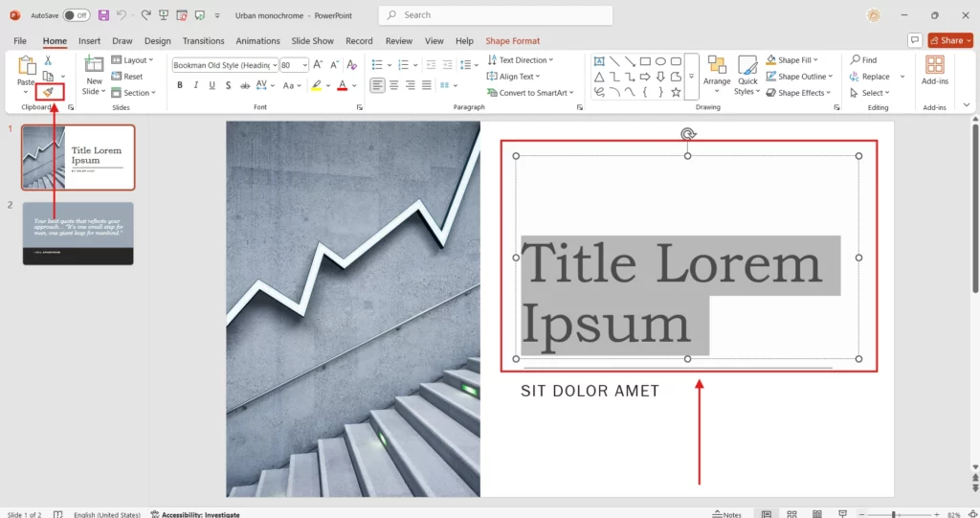The height and width of the screenshot is (518, 980).
Task: Open the Add-ins gallery
Action: pyautogui.click(x=935, y=70)
